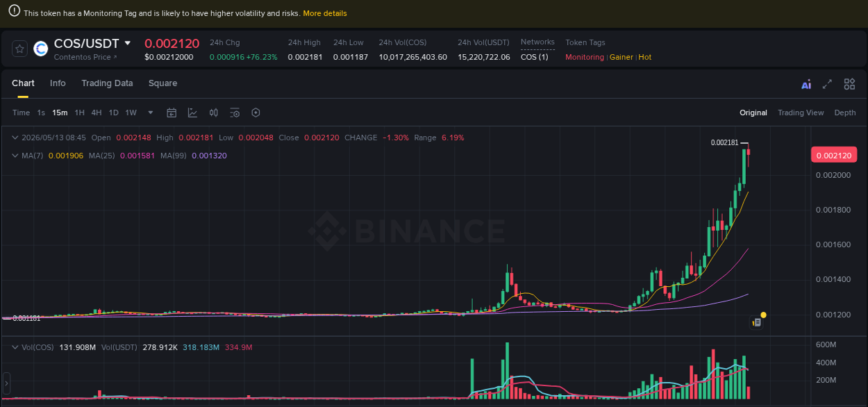Screen dimensions: 868x407
Task: Select the 1W interval
Action: coord(131,113)
